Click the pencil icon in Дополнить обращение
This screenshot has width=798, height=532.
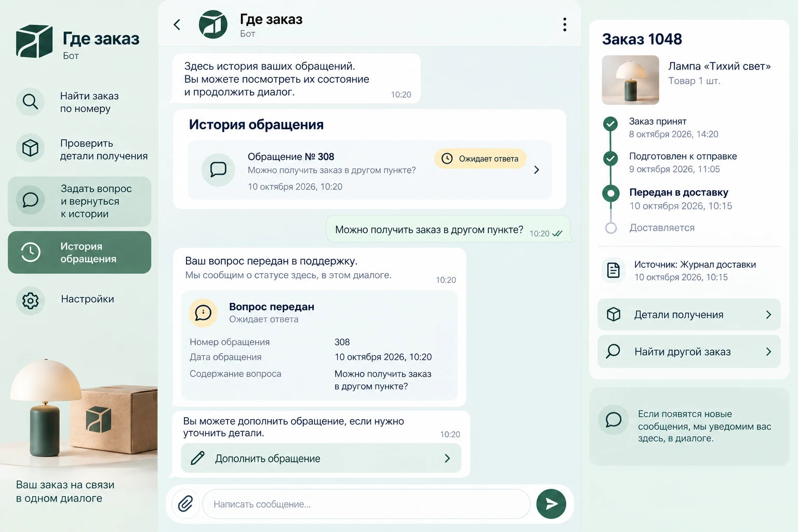[x=197, y=458]
